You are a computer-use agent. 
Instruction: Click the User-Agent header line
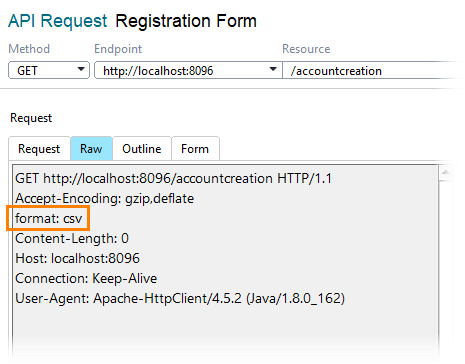[x=180, y=299]
